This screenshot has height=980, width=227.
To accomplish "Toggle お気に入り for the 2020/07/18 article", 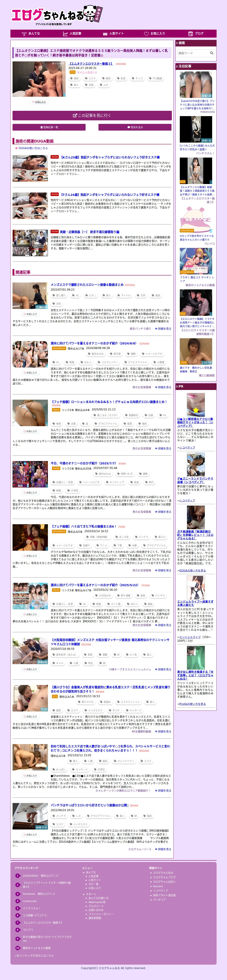I will pyautogui.click(x=30, y=669).
